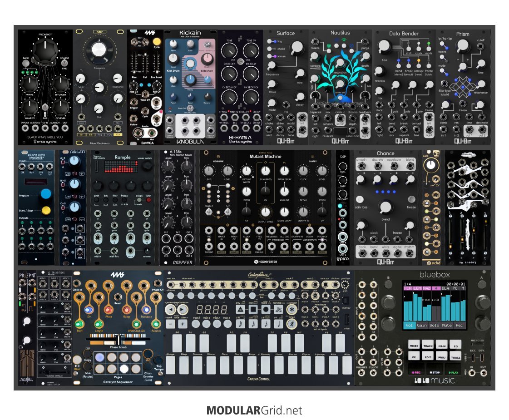Click the green Random button on Catalyst Sequencer
Viewport: 509px width, 420px height.
click(x=156, y=324)
